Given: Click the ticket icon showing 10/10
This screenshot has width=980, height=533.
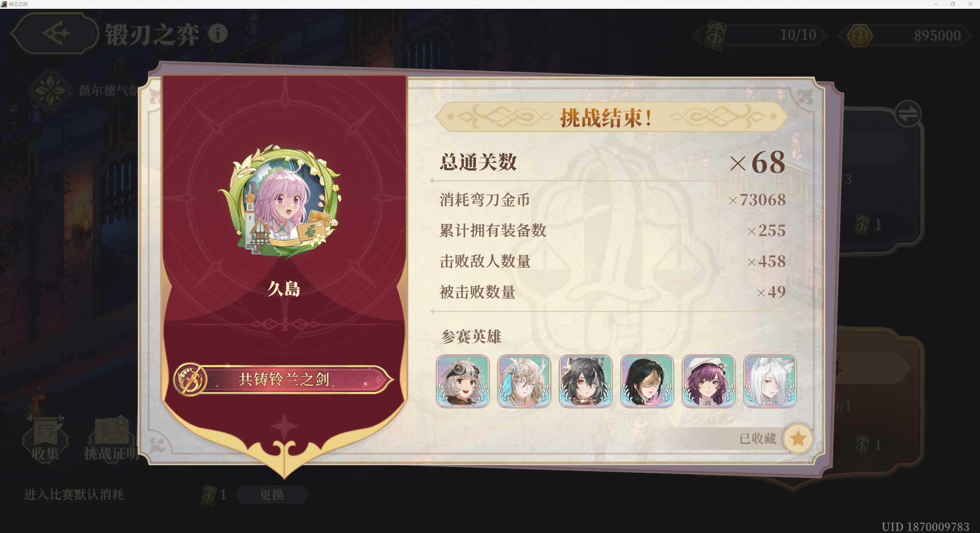Looking at the screenshot, I should (715, 35).
